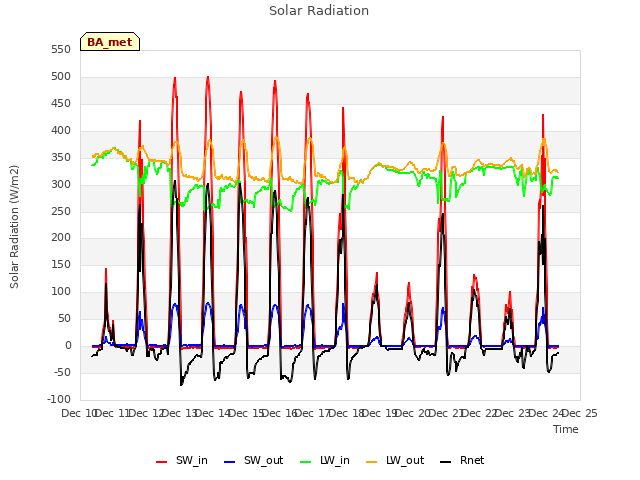Screen dimensions: 640x480
Task: Click the Time x-axis title
Action: [x=566, y=429]
